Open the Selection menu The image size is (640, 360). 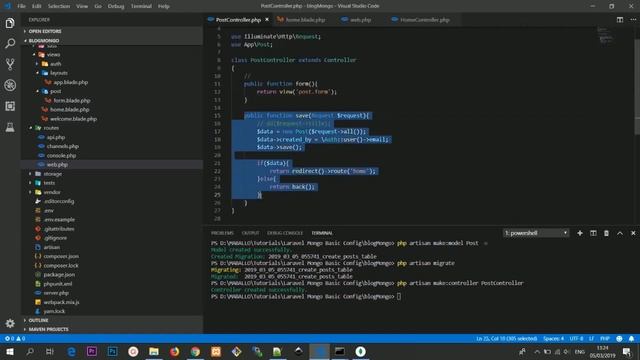click(59, 6)
